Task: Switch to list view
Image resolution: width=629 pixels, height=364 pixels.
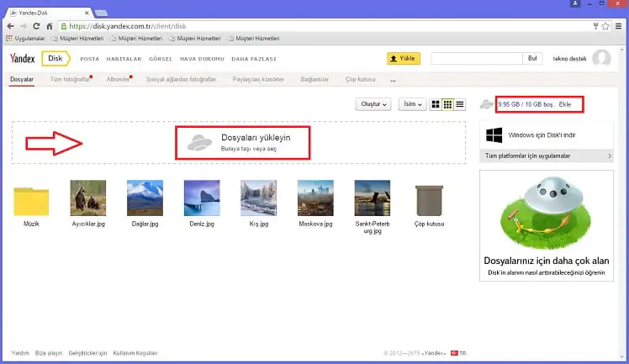Action: (460, 104)
